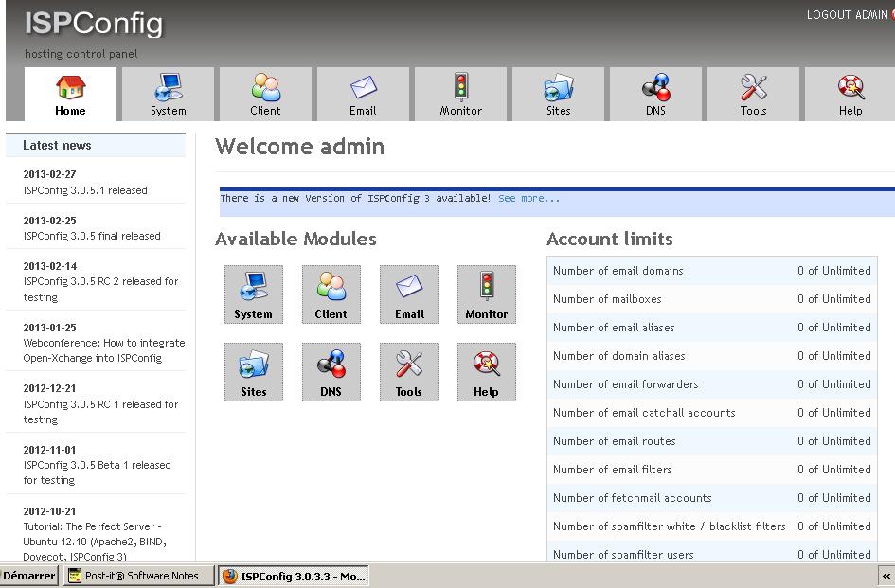Click news item 'ISPConfig 3.0.5 final released'
Image resolution: width=895 pixels, height=588 pixels.
tap(92, 236)
